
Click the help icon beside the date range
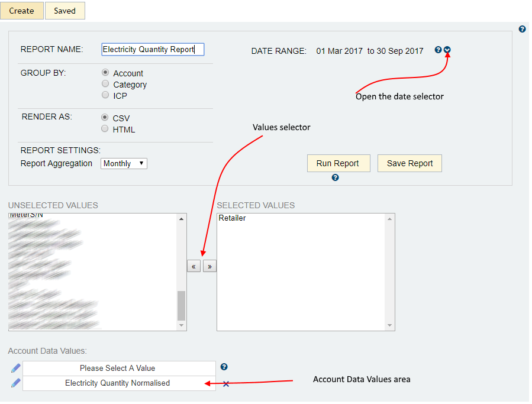(x=438, y=50)
